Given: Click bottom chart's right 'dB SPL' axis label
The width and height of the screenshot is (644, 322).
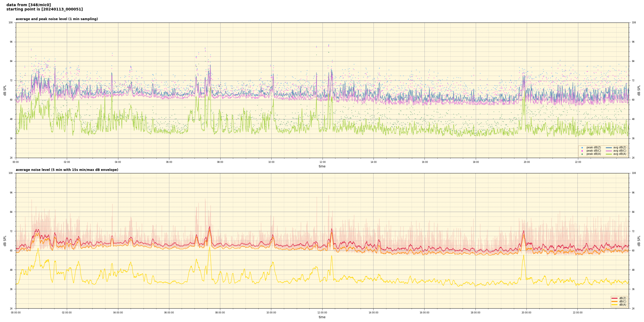Looking at the screenshot, I should click(x=639, y=241).
